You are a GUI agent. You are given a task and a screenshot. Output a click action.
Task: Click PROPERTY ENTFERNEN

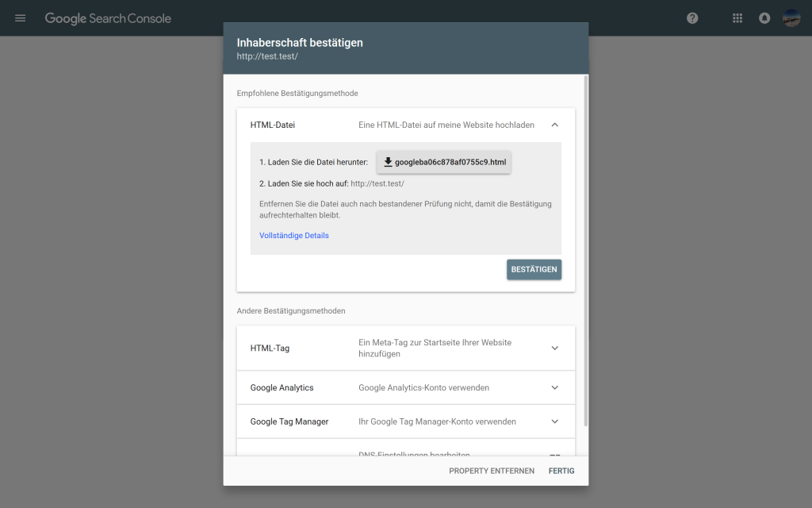(492, 470)
